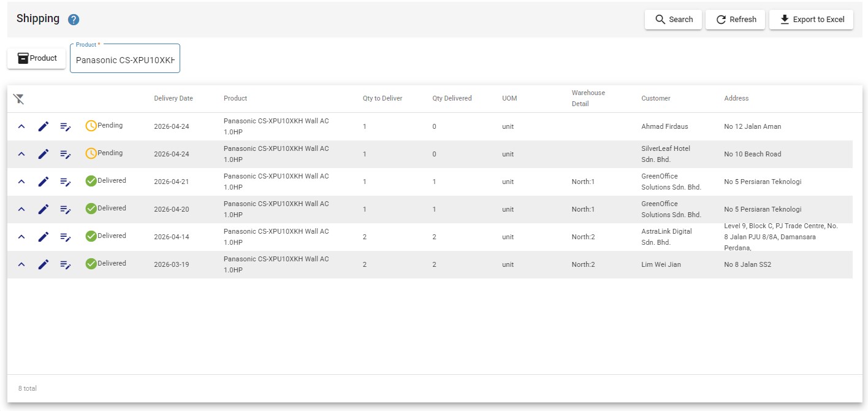Click the Qty Delivered column header
Viewport: 868px width, 411px height.
pyautogui.click(x=452, y=99)
